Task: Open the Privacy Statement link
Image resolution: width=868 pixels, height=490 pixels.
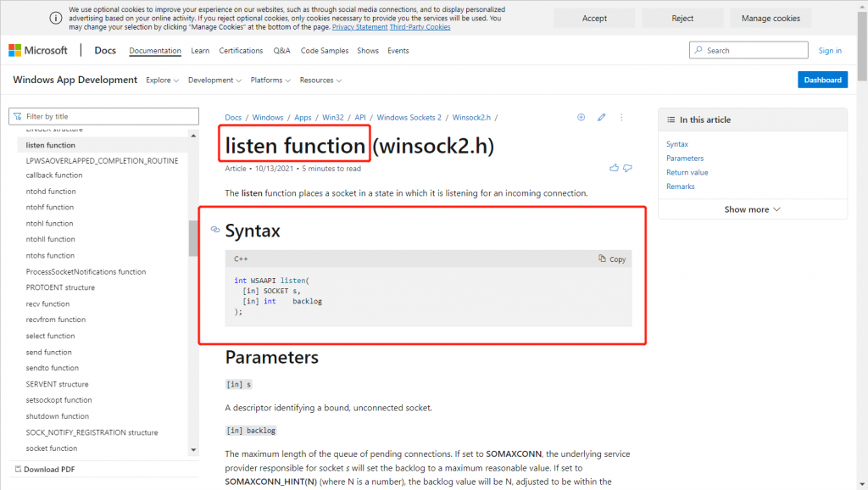Action: point(359,26)
